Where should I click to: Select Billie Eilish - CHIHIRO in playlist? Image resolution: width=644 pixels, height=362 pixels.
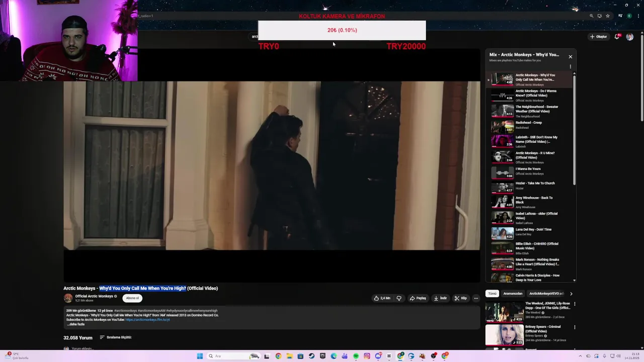click(x=530, y=248)
